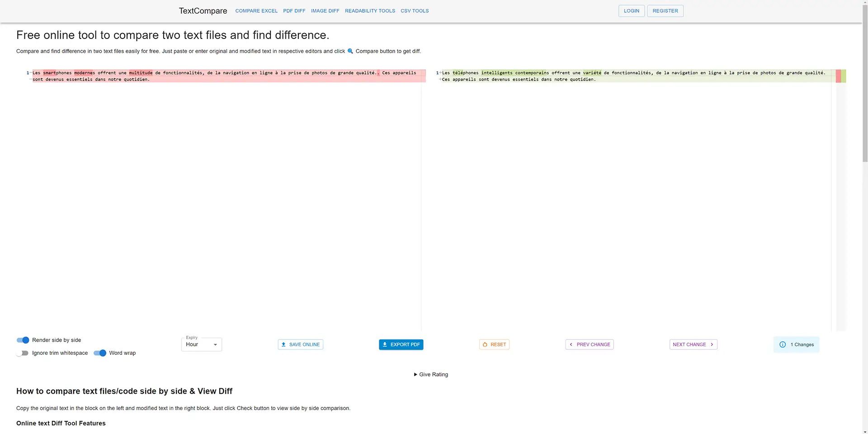Open CSV Tools menu

pyautogui.click(x=415, y=11)
